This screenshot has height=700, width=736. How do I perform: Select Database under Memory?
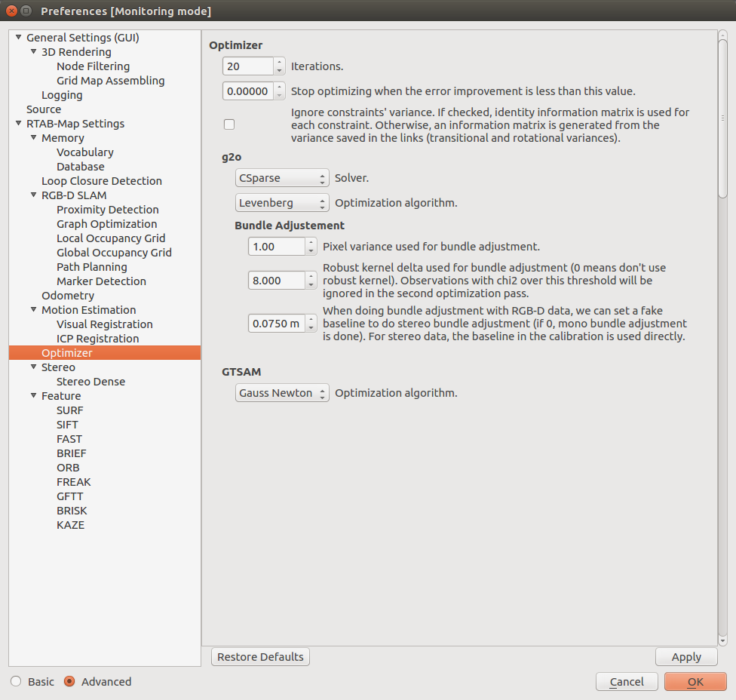80,167
